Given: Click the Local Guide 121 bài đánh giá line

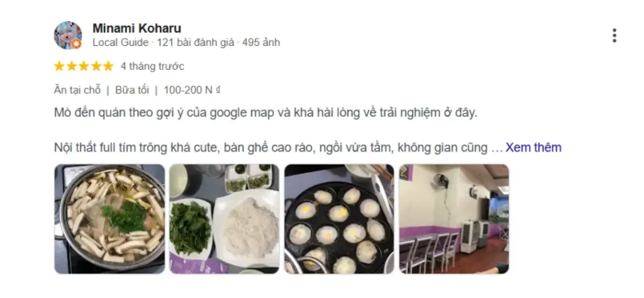Looking at the screenshot, I should pos(186,42).
